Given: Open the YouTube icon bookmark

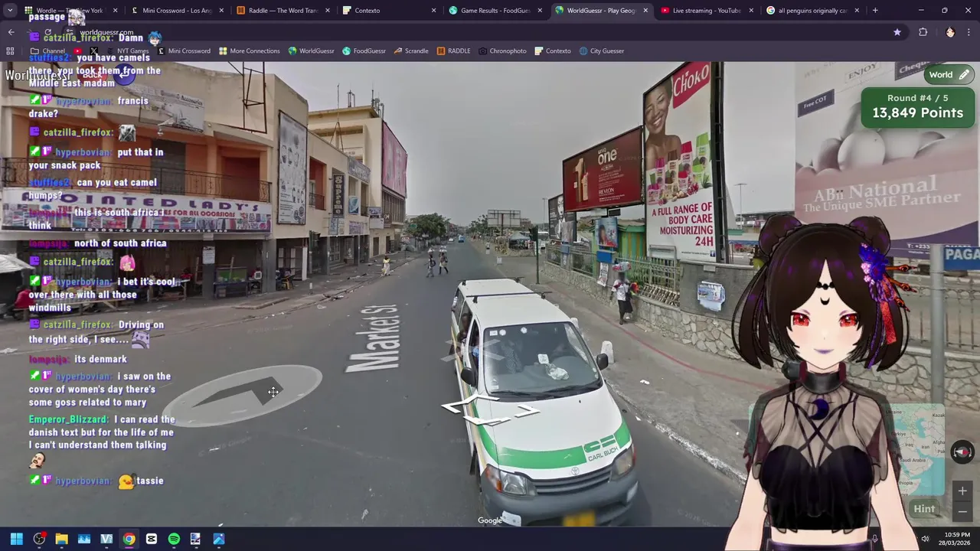Looking at the screenshot, I should pyautogui.click(x=78, y=51).
